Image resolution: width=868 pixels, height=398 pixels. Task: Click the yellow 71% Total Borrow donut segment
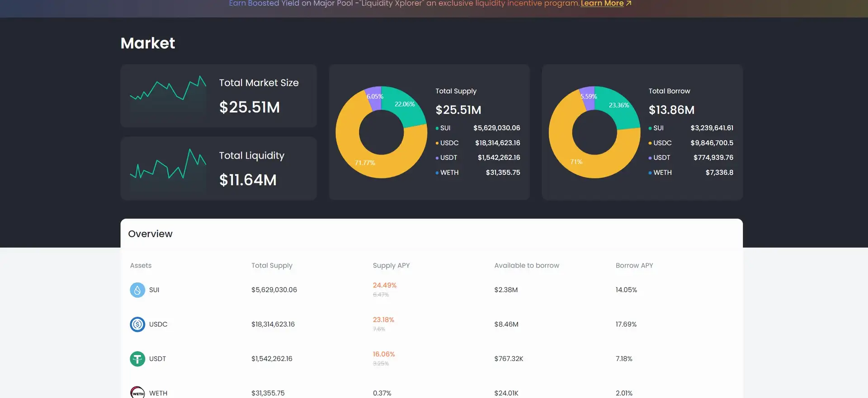pos(576,161)
